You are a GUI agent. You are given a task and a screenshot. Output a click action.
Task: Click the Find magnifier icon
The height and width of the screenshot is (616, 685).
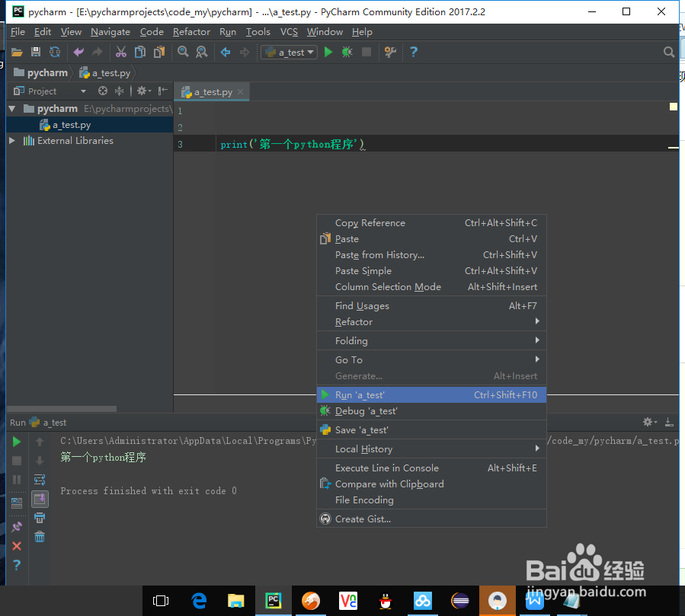(183, 53)
